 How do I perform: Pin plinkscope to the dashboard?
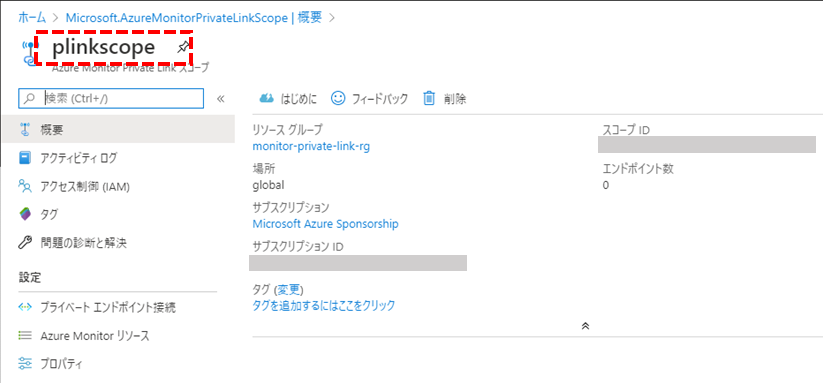click(182, 48)
